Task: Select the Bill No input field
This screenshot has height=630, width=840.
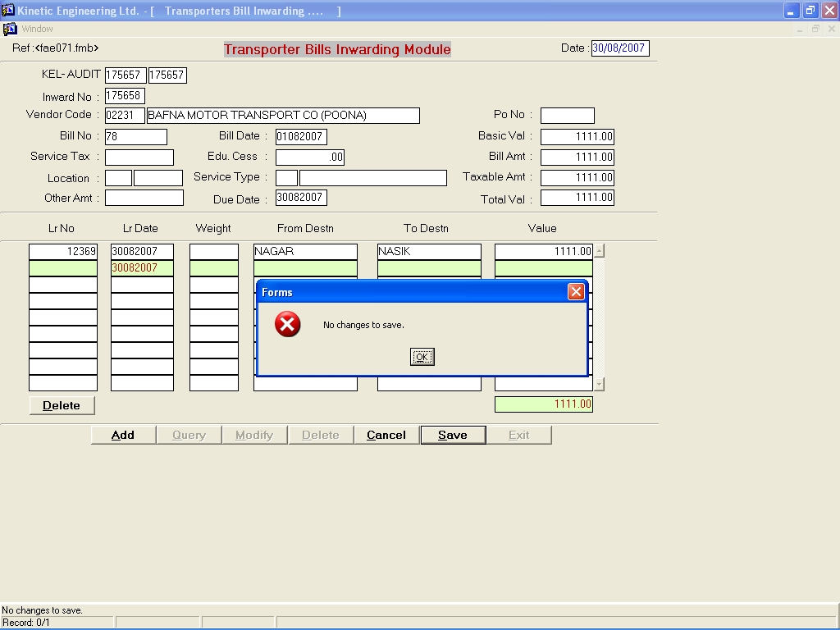Action: [x=135, y=137]
